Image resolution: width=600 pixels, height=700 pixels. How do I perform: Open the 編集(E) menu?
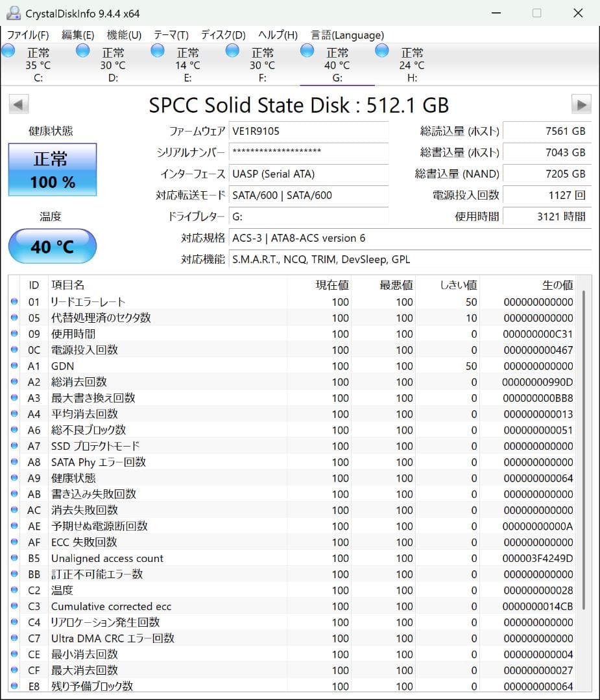78,35
